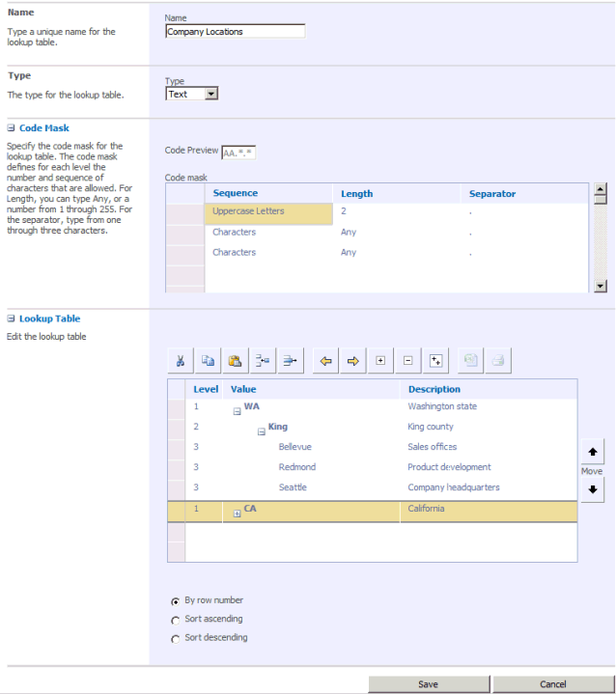The image size is (616, 694).
Task: Collapse the King tree node
Action: [x=262, y=431]
